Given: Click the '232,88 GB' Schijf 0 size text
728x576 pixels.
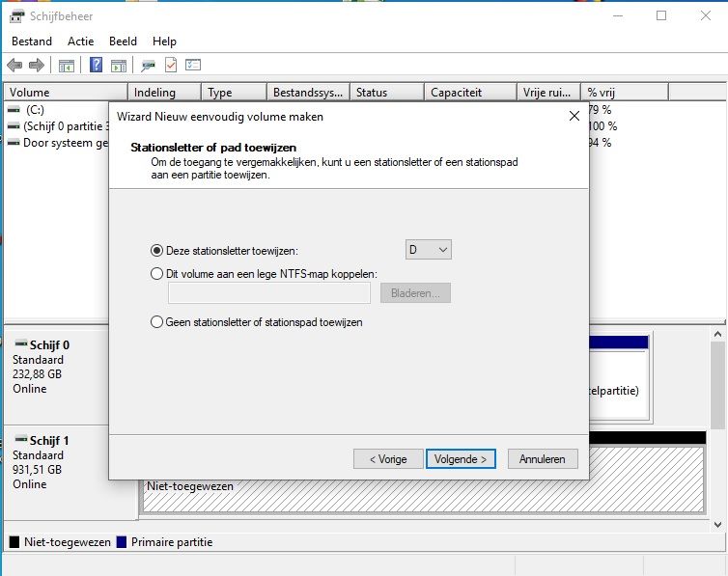Looking at the screenshot, I should tap(37, 374).
